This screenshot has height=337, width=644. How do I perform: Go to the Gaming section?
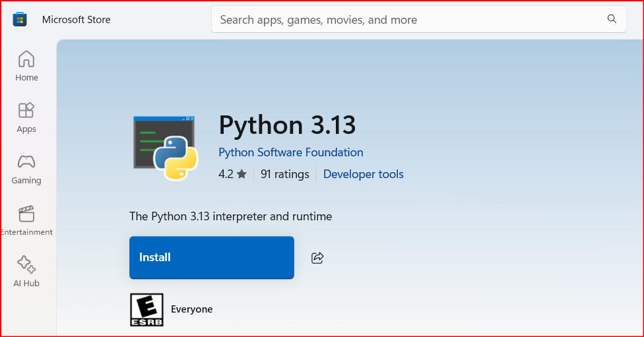click(x=26, y=169)
